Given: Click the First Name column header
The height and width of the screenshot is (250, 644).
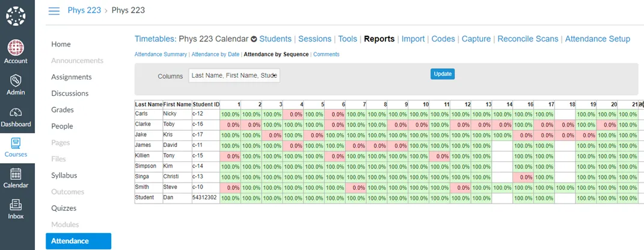Looking at the screenshot, I should 177,104.
